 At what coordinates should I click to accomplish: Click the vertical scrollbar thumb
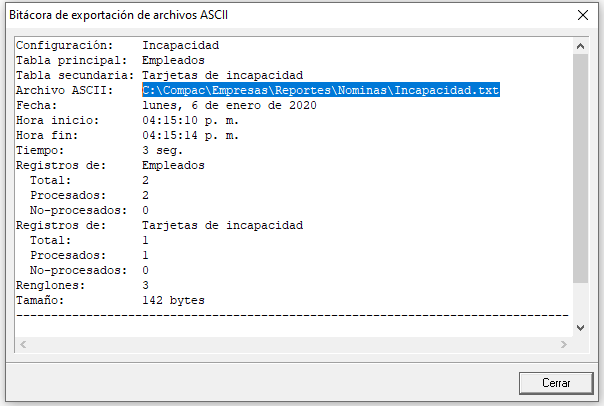(580, 170)
